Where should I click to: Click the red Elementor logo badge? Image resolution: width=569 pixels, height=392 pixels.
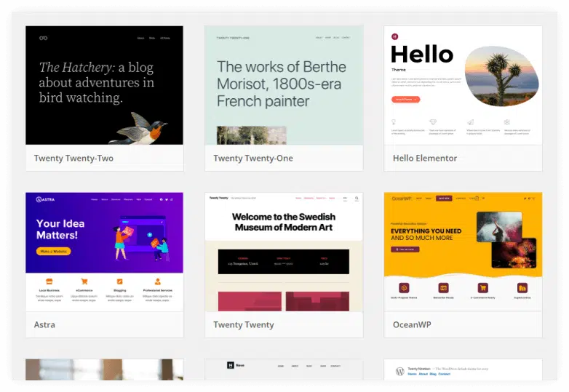tap(395, 36)
